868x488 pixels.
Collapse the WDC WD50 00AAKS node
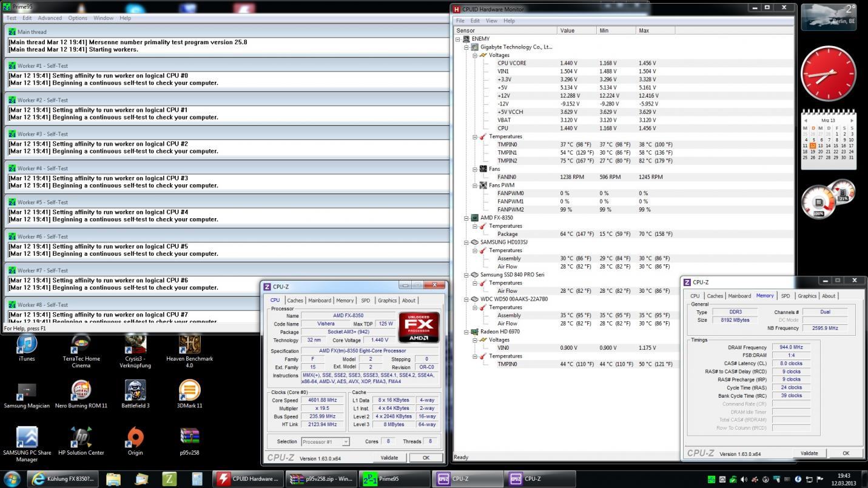[466, 299]
